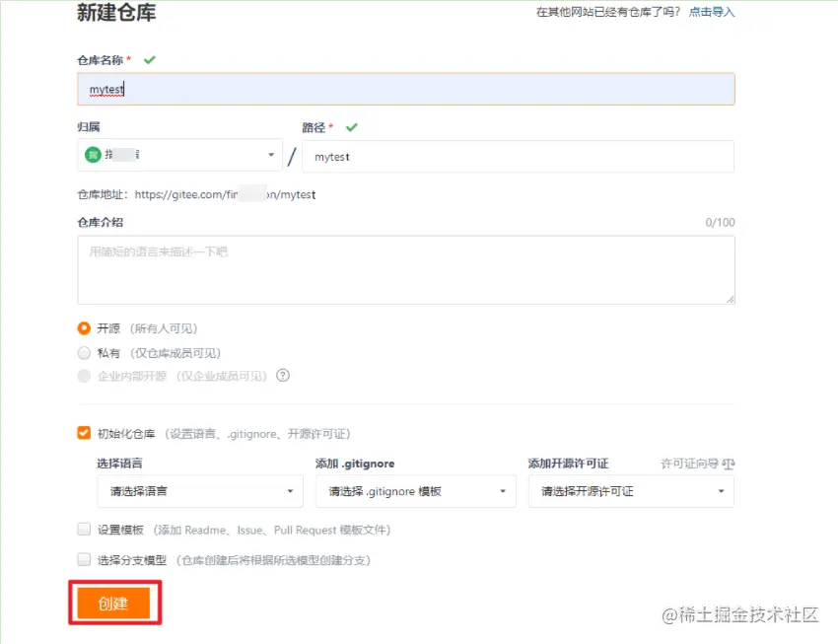838x644 pixels.
Task: Select the 开源 public radio option
Action: 84,328
